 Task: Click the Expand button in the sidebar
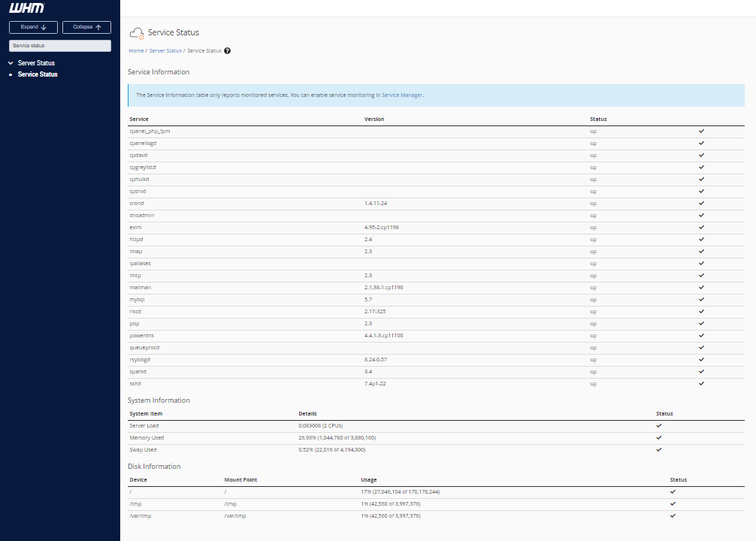tap(33, 26)
